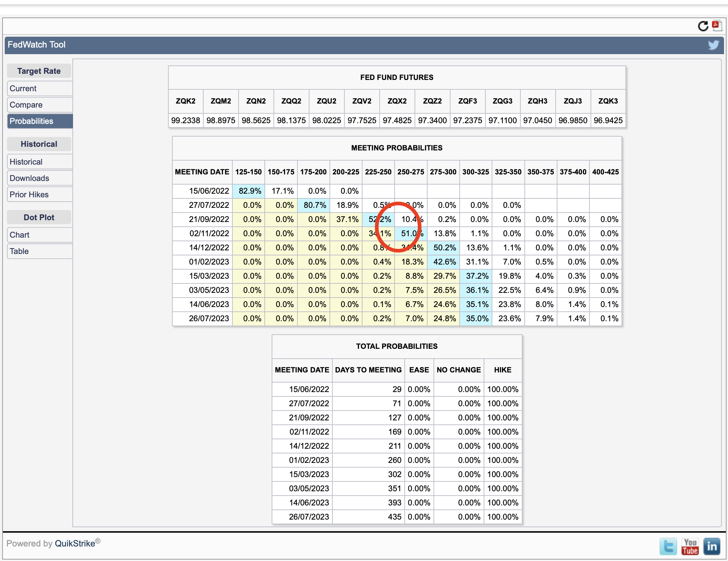Open the Twitter icon in footer
The width and height of the screenshot is (728, 561).
point(668,546)
